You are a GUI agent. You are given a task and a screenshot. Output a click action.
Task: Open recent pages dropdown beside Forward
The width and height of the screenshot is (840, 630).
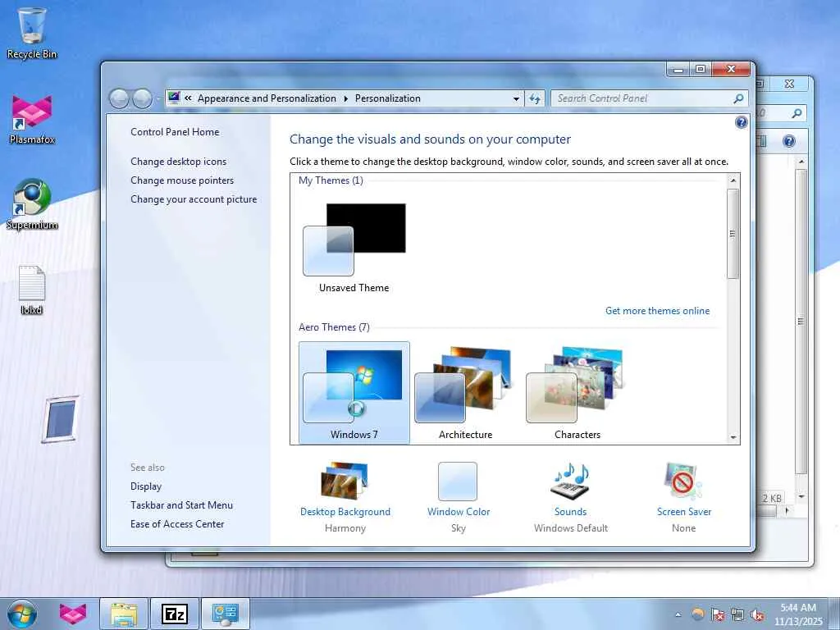158,99
